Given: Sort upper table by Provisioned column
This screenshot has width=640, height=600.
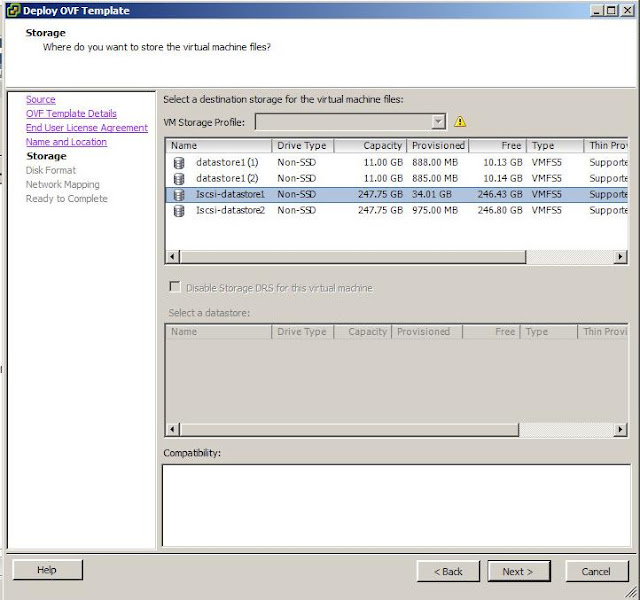Looking at the screenshot, I should coord(438,146).
